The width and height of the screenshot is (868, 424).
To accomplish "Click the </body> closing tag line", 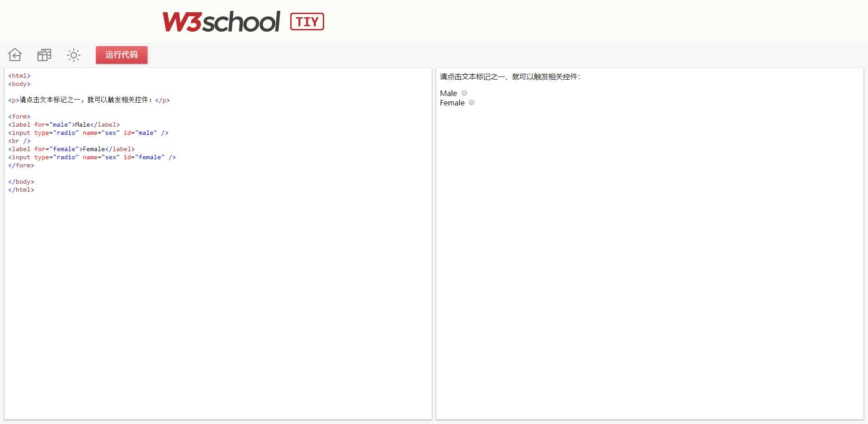I will click(x=21, y=181).
